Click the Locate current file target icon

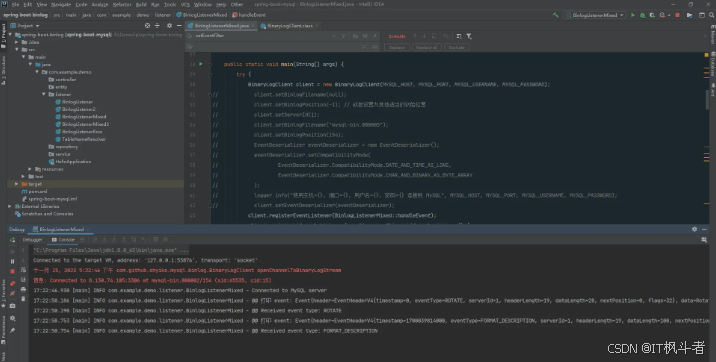click(147, 26)
